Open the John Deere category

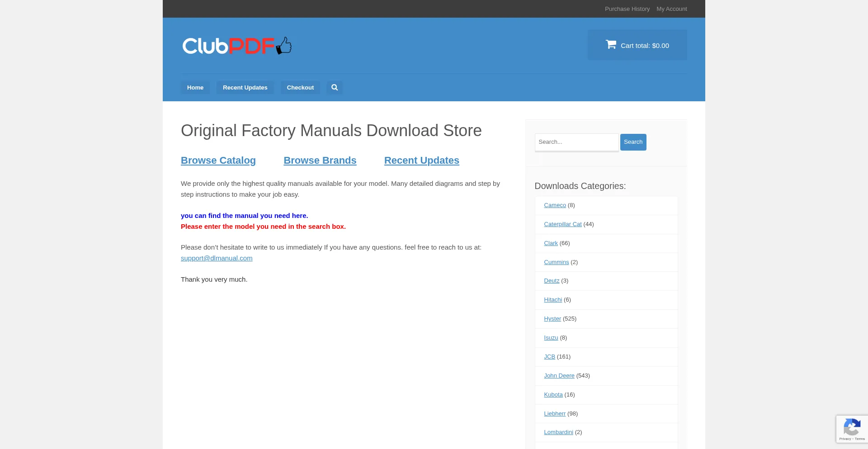(559, 376)
